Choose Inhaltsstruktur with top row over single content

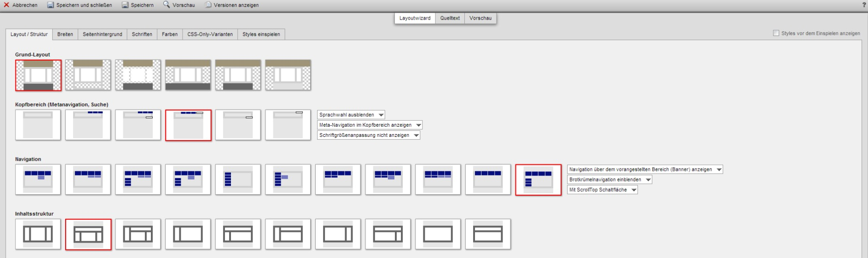(488, 234)
